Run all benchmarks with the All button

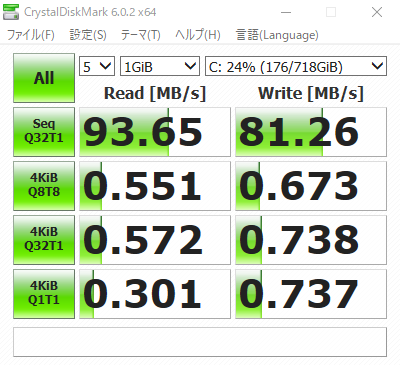point(44,78)
